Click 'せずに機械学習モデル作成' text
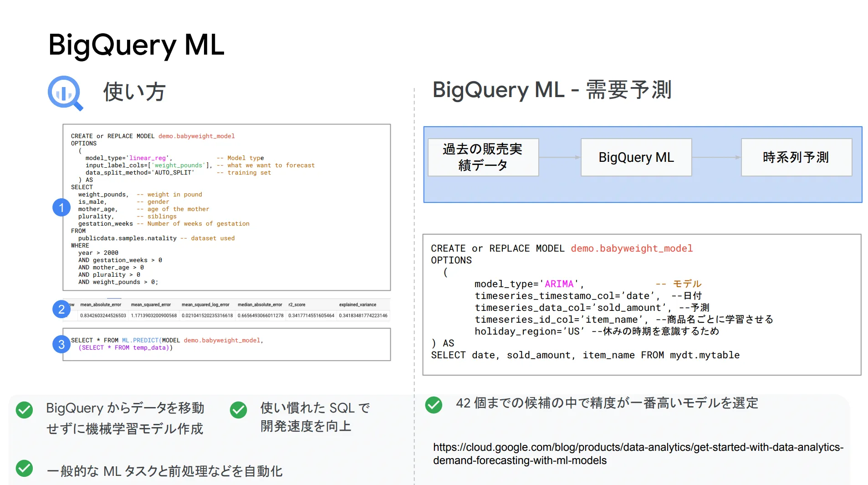This screenshot has width=868, height=485. click(124, 428)
